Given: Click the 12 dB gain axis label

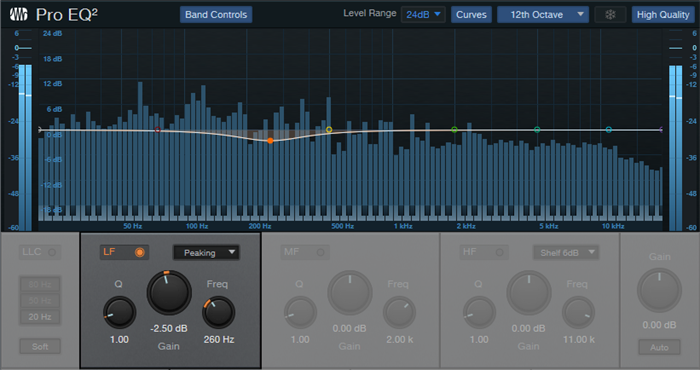Looking at the screenshot, I should coord(53,84).
